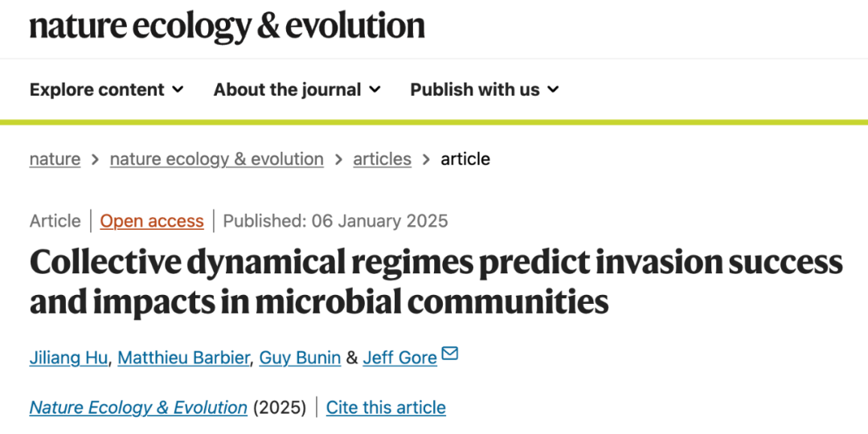Open the About the journal menu
The width and height of the screenshot is (868, 434).
pyautogui.click(x=287, y=89)
